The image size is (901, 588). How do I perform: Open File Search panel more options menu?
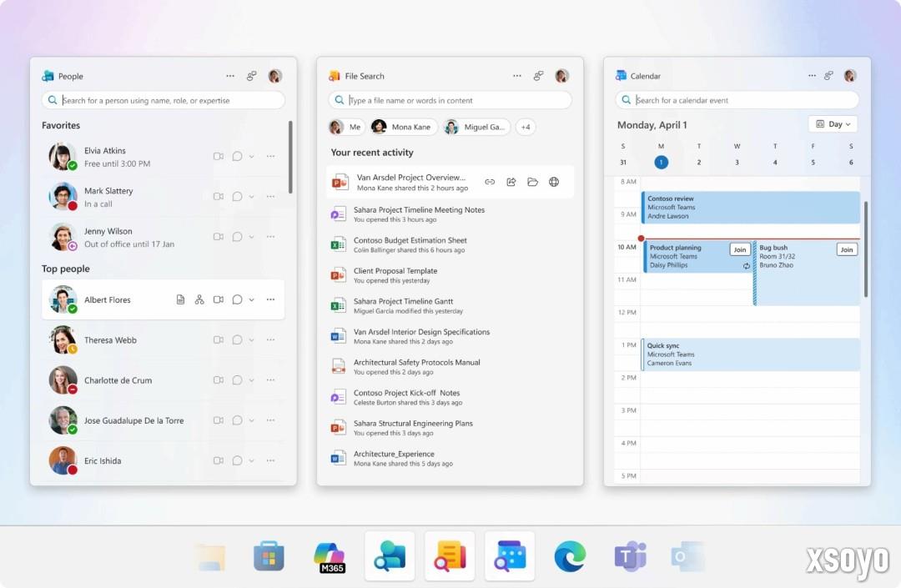[517, 76]
